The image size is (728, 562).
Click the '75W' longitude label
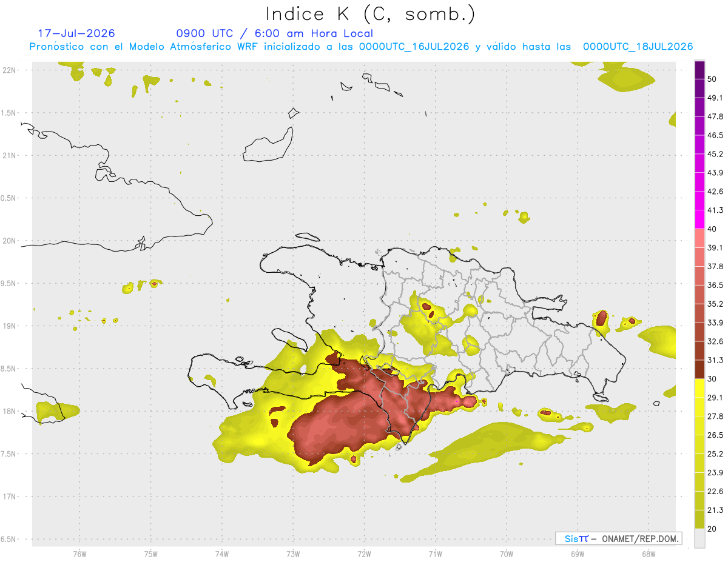(x=150, y=554)
